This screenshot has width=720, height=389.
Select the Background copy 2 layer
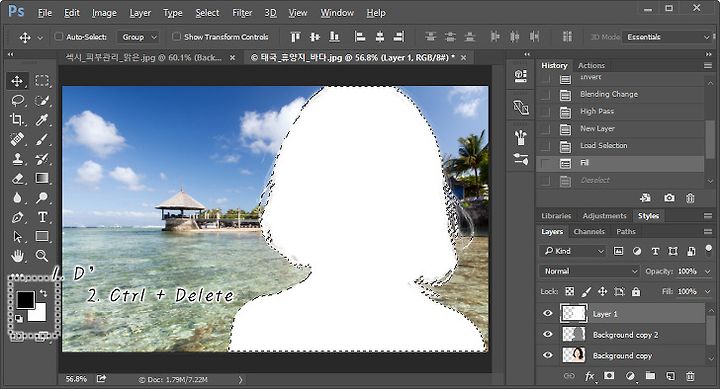621,335
